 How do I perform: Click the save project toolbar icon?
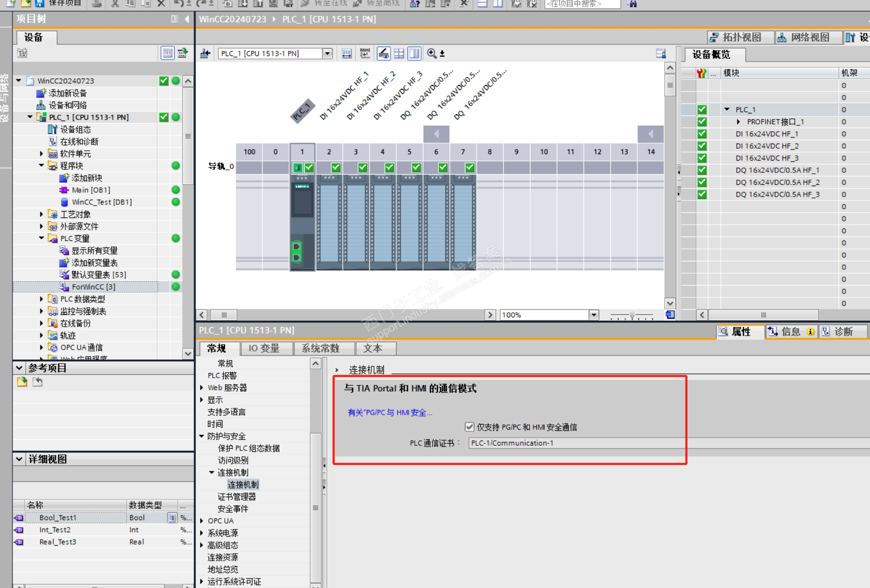pyautogui.click(x=40, y=3)
